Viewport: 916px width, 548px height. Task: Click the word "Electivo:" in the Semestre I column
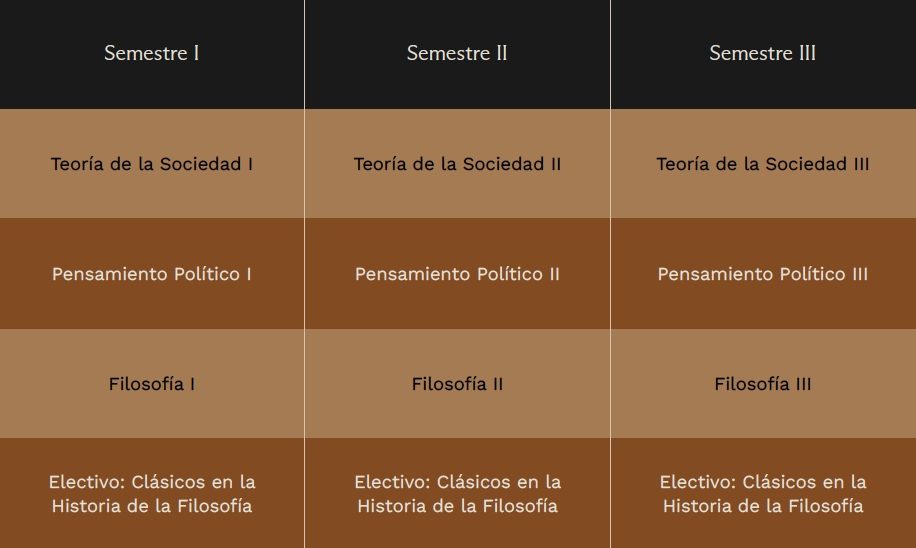tap(87, 482)
